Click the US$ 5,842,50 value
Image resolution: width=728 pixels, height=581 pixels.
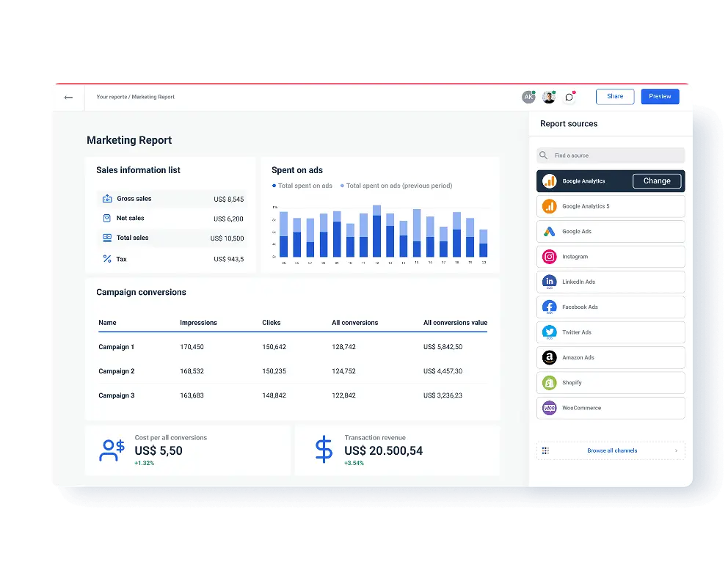click(x=443, y=347)
